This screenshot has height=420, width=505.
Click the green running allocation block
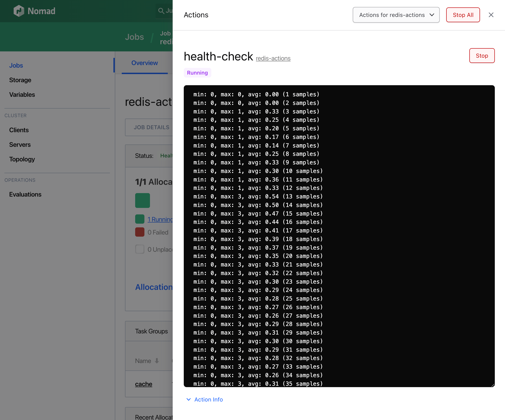(142, 200)
